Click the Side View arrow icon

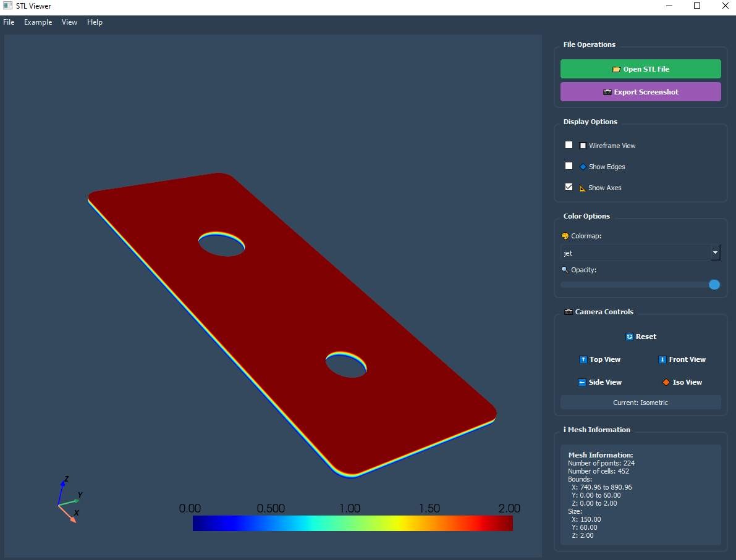(x=582, y=382)
